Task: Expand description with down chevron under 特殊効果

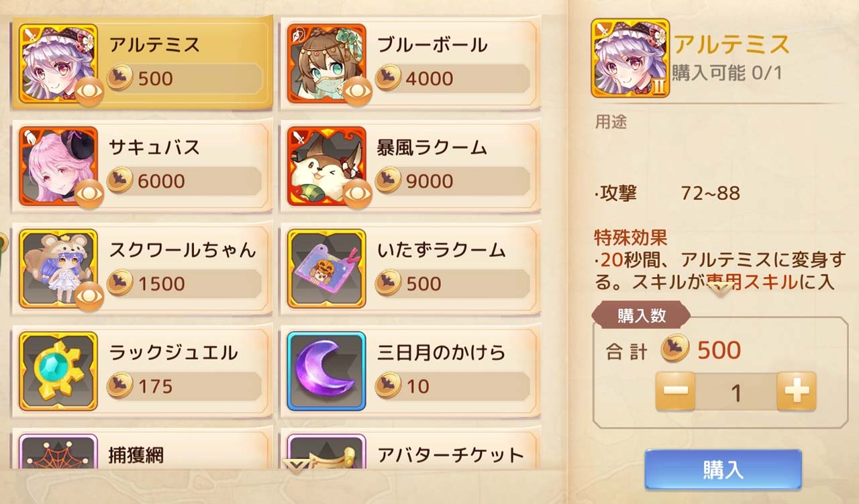Action: pyautogui.click(x=719, y=290)
